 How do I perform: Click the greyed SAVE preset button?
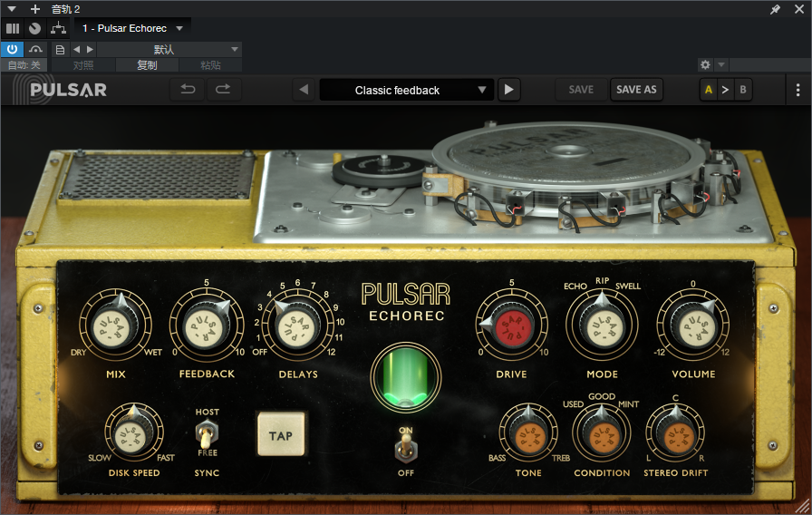pyautogui.click(x=581, y=90)
